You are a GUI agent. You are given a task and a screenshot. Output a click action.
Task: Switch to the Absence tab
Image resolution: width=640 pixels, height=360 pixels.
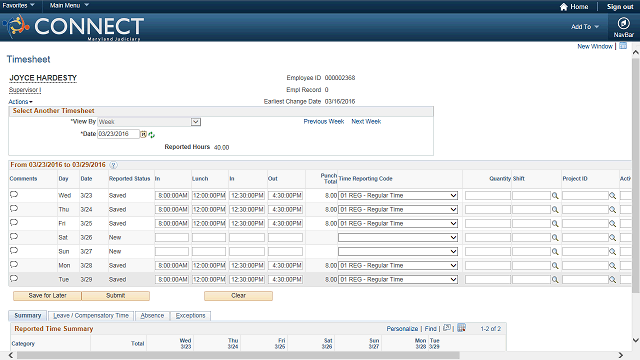pyautogui.click(x=152, y=316)
